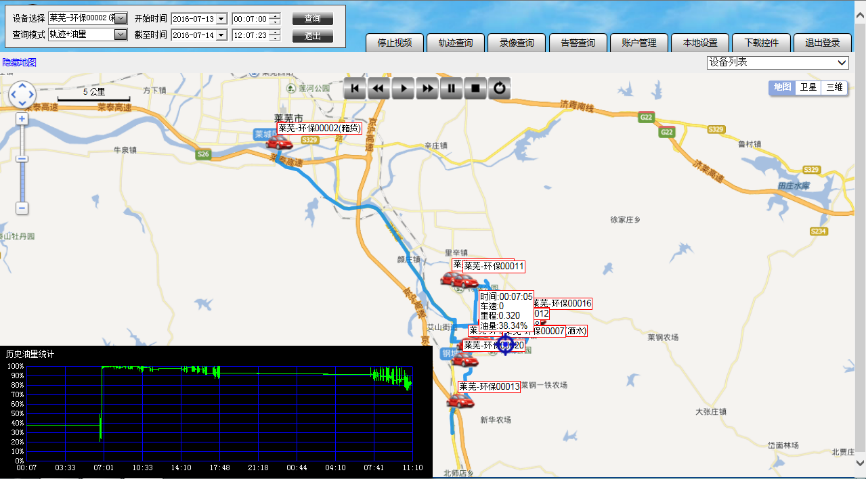Click the zoom in plus button

point(21,119)
